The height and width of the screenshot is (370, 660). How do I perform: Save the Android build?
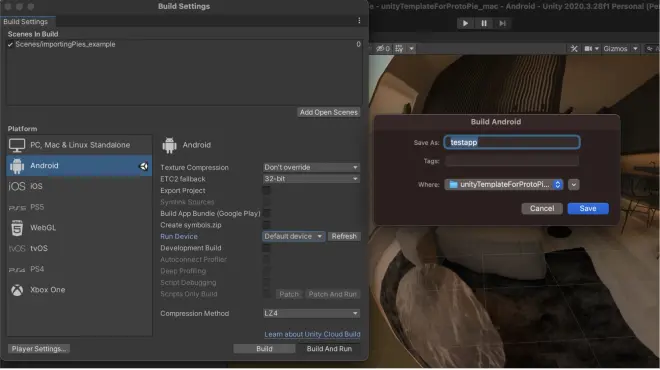pos(588,209)
